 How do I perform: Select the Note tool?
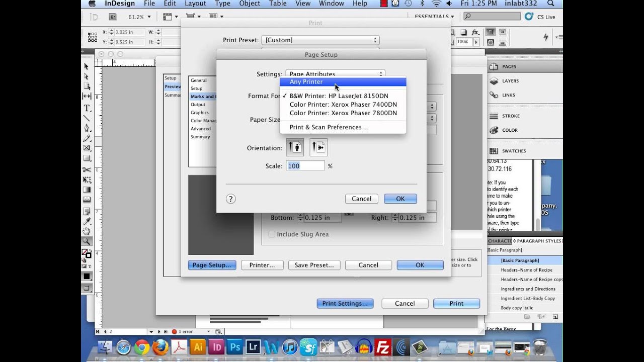tap(87, 211)
